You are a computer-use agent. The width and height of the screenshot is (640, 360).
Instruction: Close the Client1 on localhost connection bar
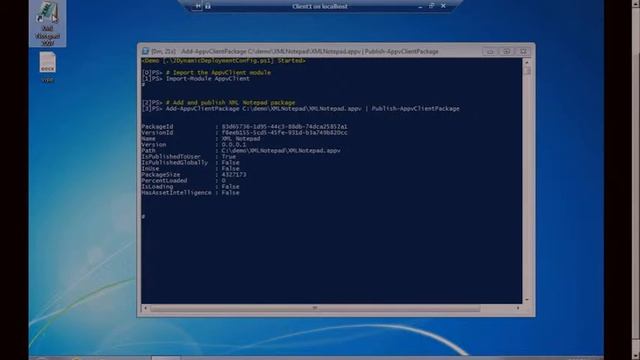(x=443, y=6)
